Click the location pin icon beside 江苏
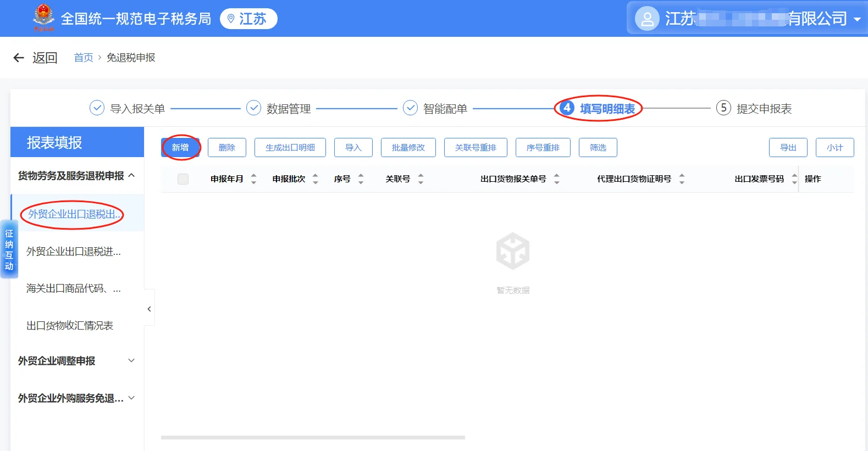The height and width of the screenshot is (451, 868). [231, 19]
